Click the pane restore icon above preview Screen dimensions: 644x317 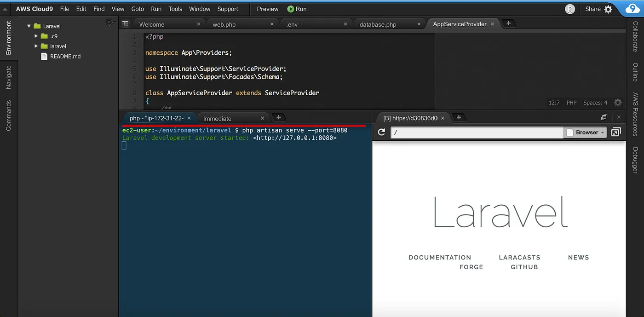pyautogui.click(x=604, y=117)
